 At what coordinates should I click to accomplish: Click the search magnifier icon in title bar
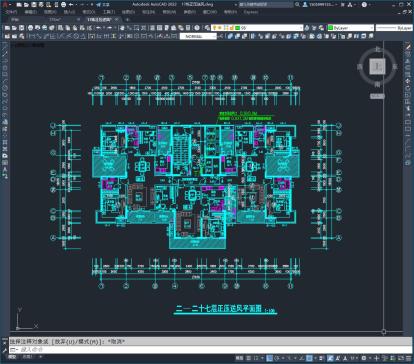pos(297,4)
